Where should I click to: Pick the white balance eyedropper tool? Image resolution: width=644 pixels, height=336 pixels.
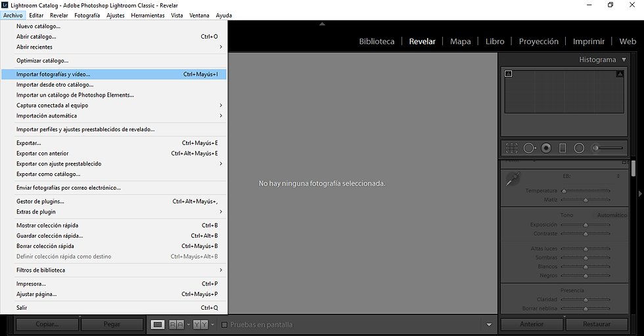pyautogui.click(x=513, y=179)
